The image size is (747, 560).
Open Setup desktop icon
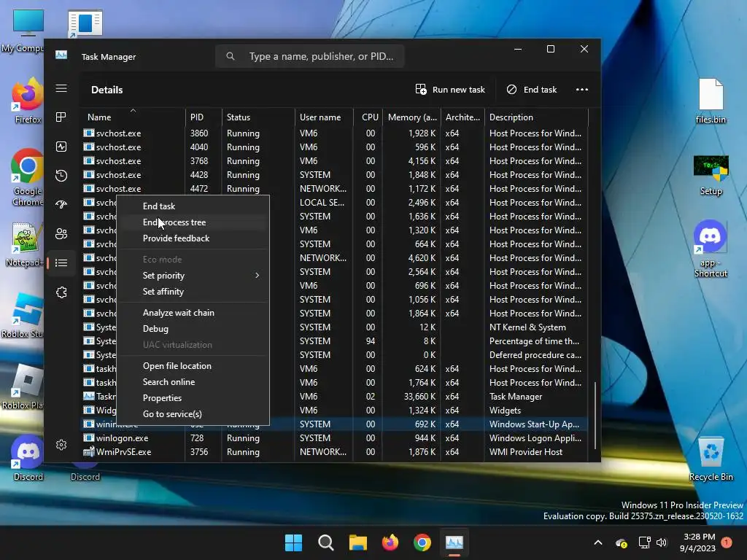[711, 175]
